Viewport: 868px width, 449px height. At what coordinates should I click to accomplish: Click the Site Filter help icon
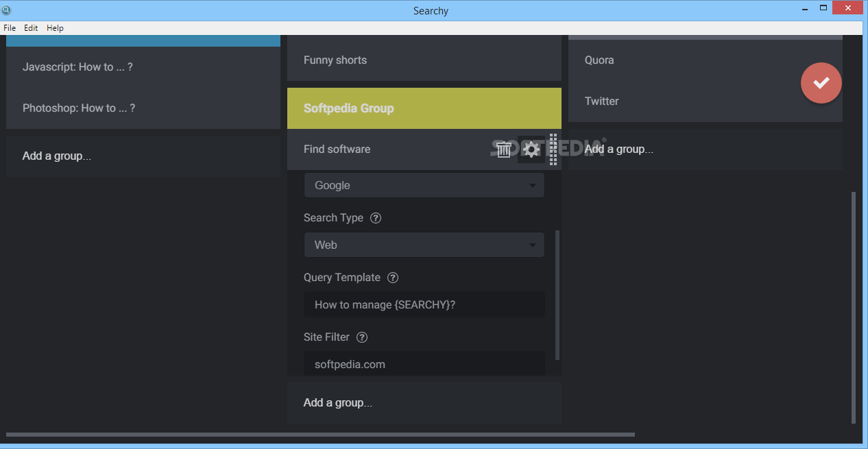pyautogui.click(x=362, y=337)
